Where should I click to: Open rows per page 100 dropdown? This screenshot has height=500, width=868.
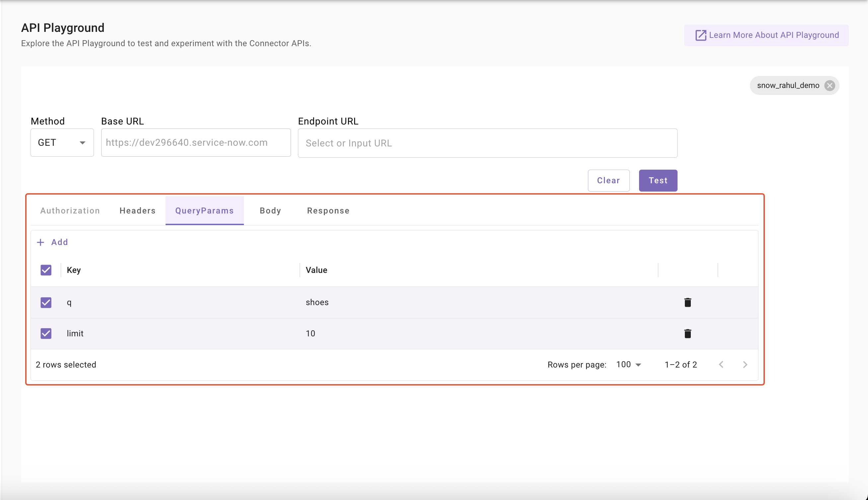(628, 365)
